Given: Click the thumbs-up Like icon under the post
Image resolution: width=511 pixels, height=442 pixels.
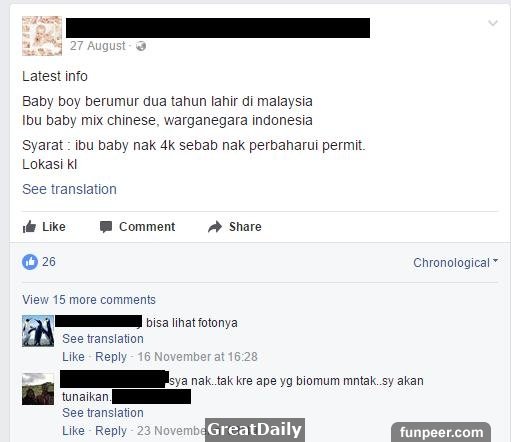Looking at the screenshot, I should (29, 227).
